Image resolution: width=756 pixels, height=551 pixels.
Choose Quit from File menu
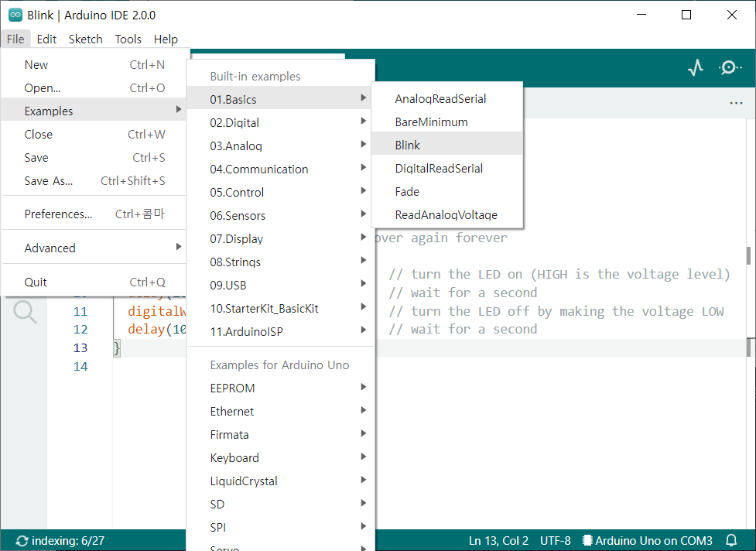point(94,282)
